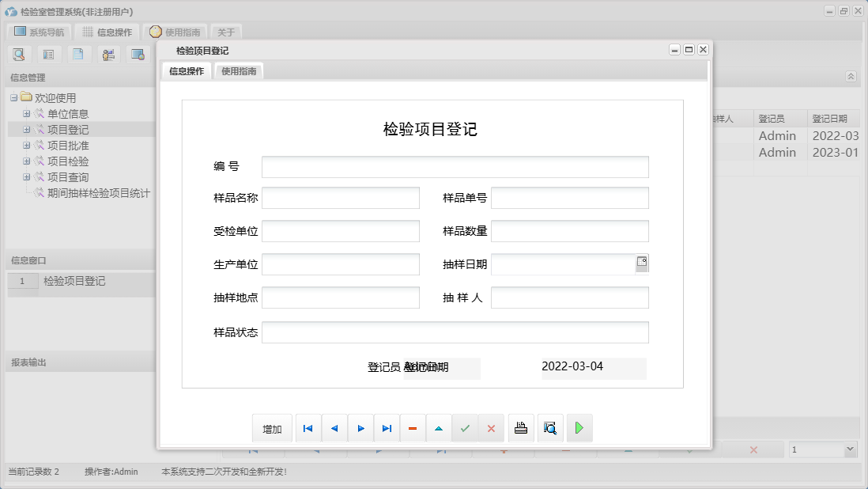Open the 关于 menu item
This screenshot has width=868, height=489.
pos(225,32)
